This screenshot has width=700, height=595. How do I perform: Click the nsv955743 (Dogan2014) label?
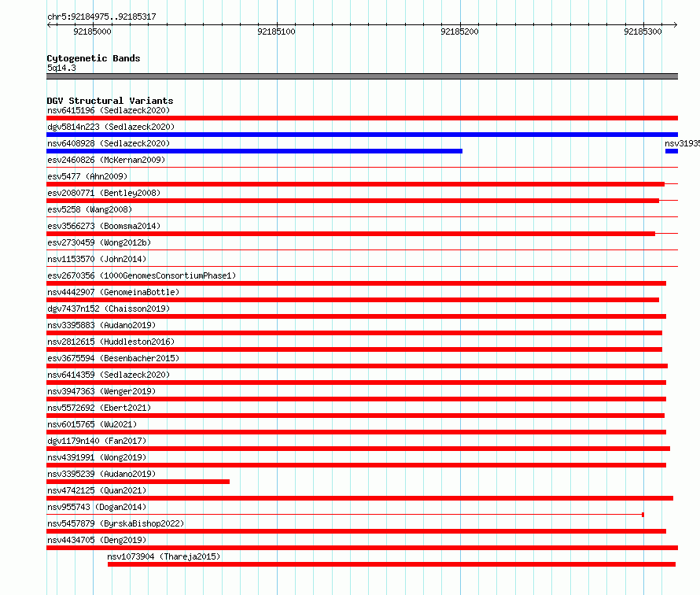point(97,507)
